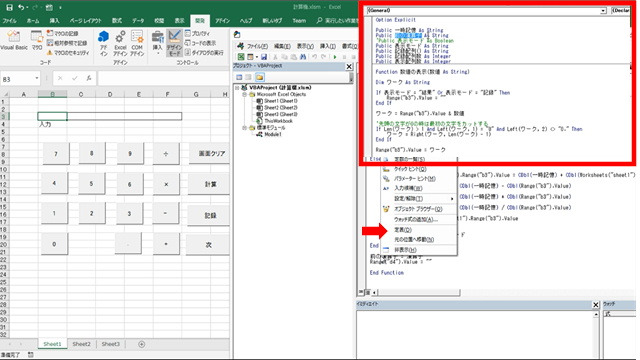Click the View Microsoft Excel icon in VBE toolbar

coord(241,57)
